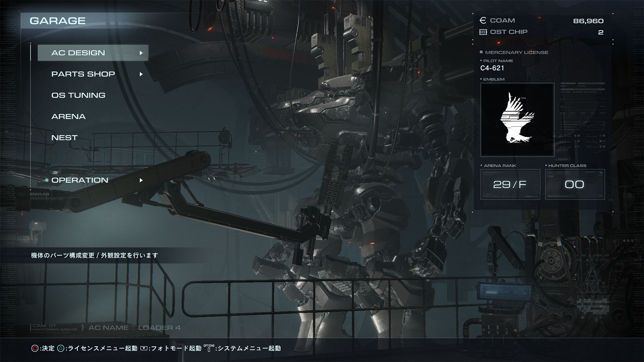The width and height of the screenshot is (644, 362).
Task: Click the OPERATION notification dot
Action: tap(47, 180)
